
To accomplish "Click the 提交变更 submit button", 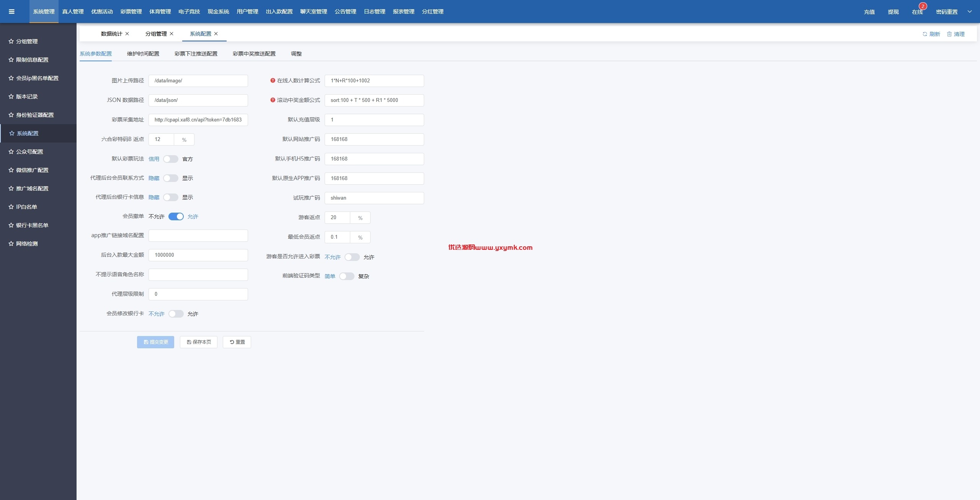I will [155, 342].
